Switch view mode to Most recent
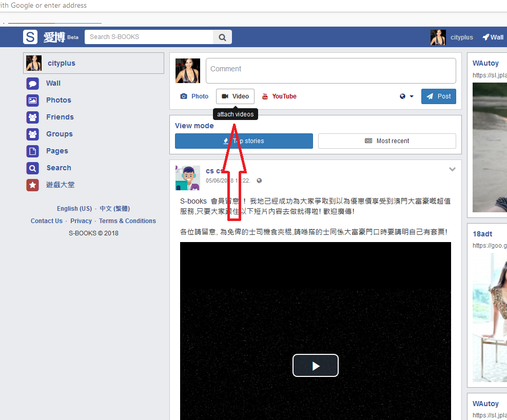The image size is (507, 420). pyautogui.click(x=387, y=141)
